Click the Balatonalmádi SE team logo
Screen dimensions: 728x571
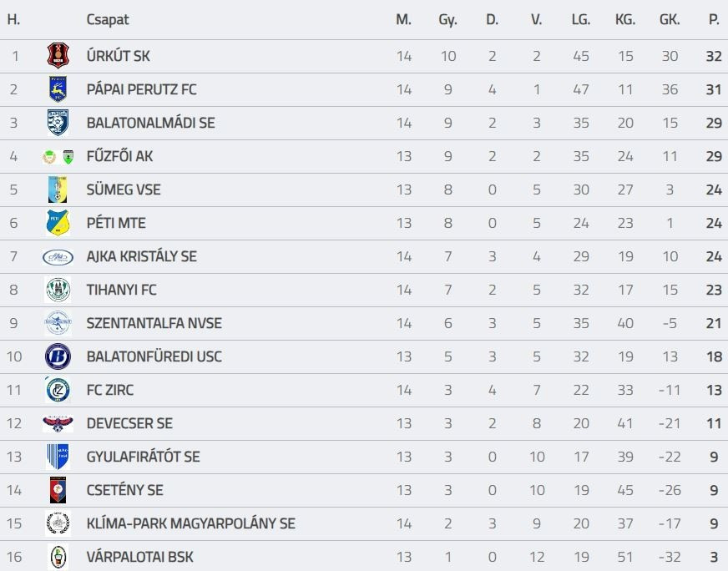(58, 123)
